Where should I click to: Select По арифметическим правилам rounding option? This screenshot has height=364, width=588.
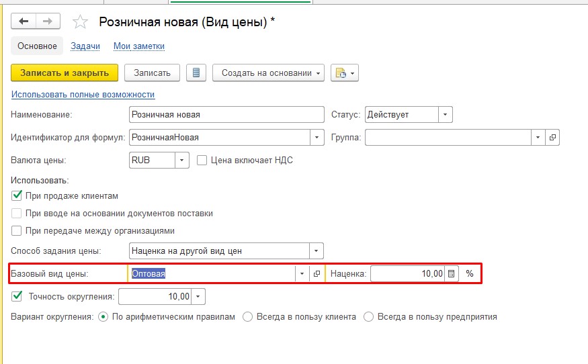pos(103,317)
